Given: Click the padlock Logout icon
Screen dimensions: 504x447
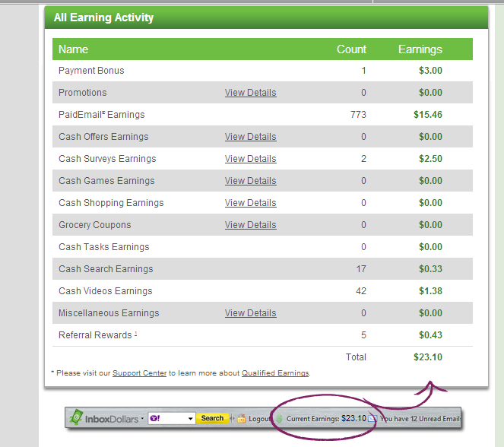Looking at the screenshot, I should [242, 418].
